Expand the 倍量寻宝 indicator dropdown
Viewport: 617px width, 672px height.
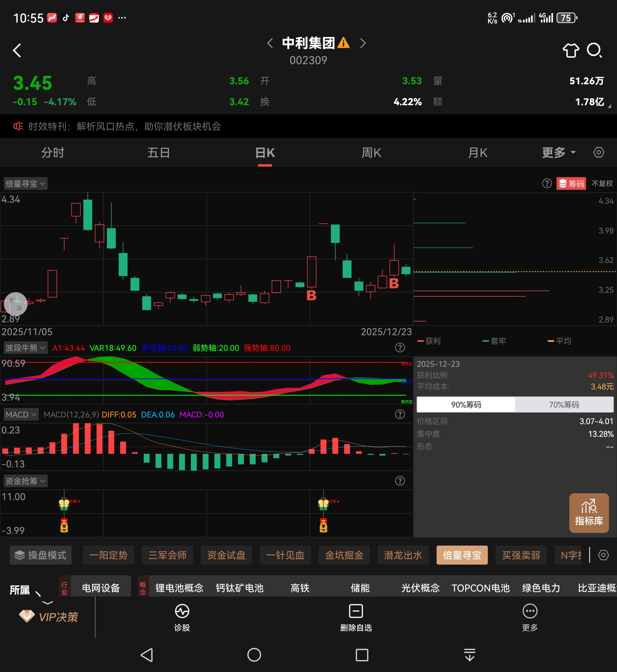click(25, 184)
